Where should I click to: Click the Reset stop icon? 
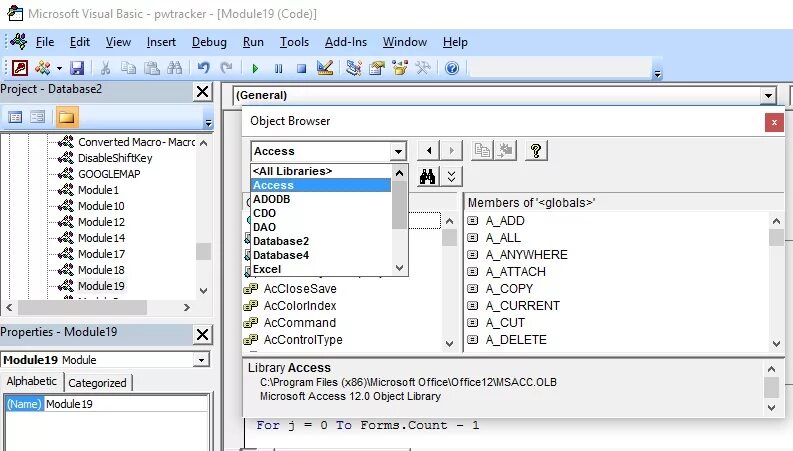[301, 68]
